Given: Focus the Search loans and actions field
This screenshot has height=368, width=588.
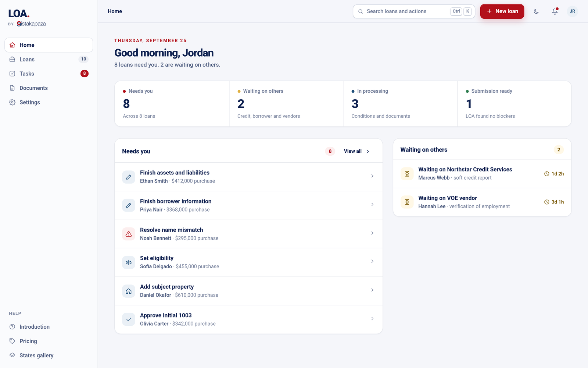Looking at the screenshot, I should point(414,11).
